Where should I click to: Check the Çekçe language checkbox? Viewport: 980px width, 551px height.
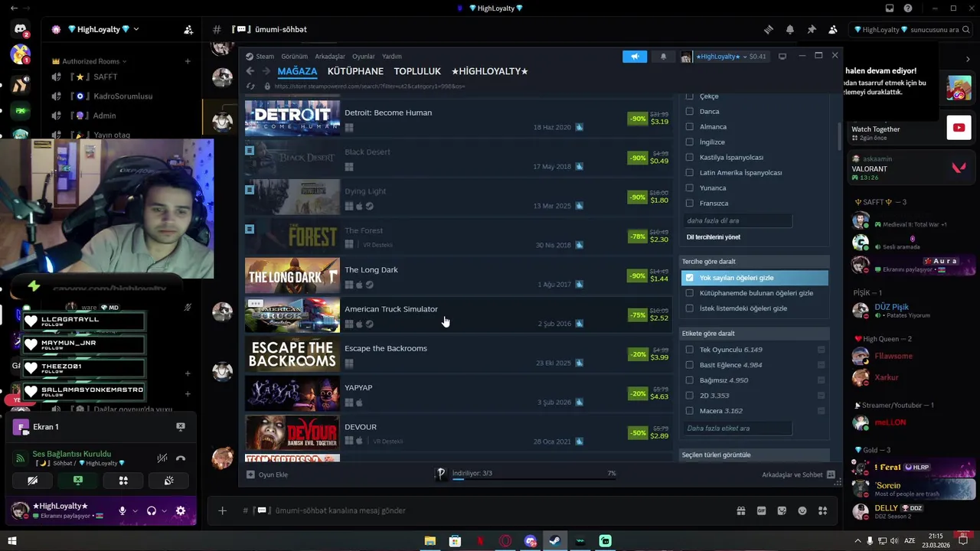[x=689, y=96]
